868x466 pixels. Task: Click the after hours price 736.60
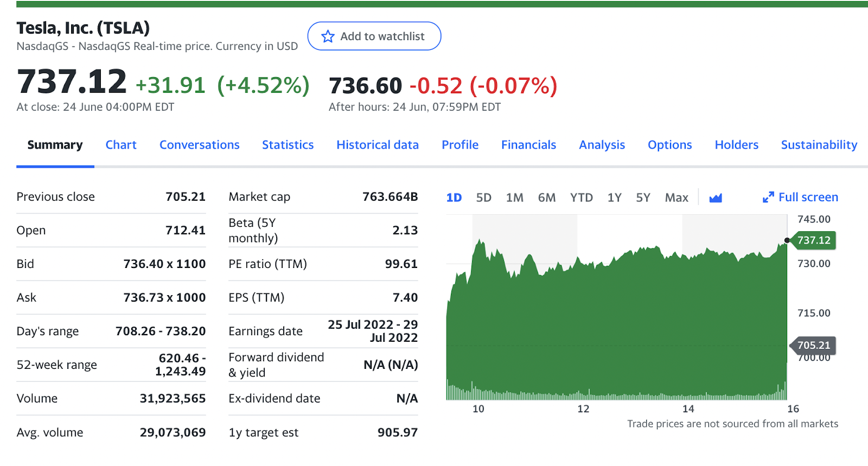tap(365, 86)
